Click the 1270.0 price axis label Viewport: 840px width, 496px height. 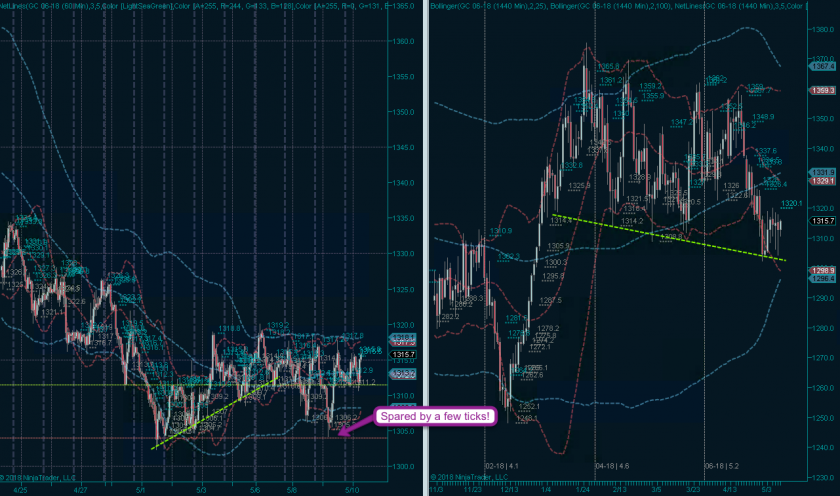coord(823,357)
